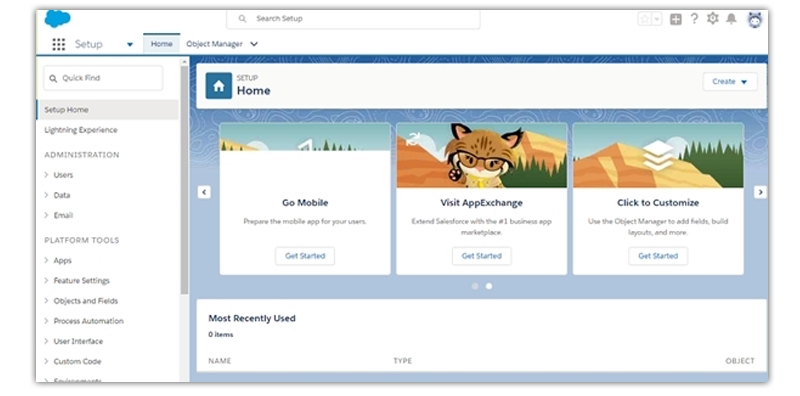800x396 pixels.
Task: Click the NAME column header
Action: click(220, 361)
